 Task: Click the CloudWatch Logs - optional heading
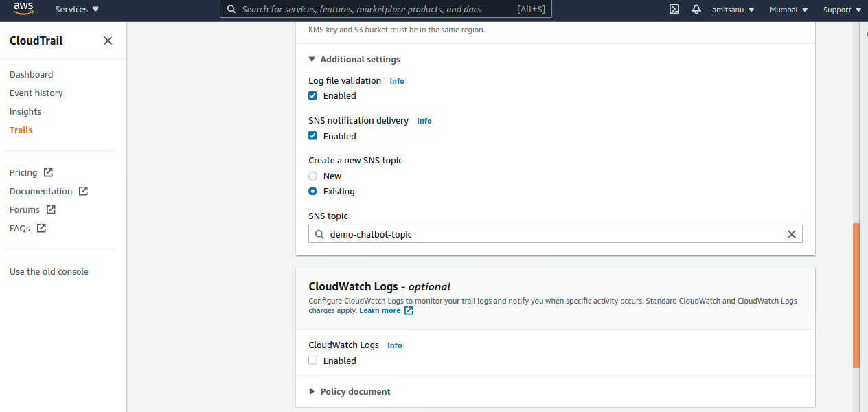pyautogui.click(x=380, y=286)
